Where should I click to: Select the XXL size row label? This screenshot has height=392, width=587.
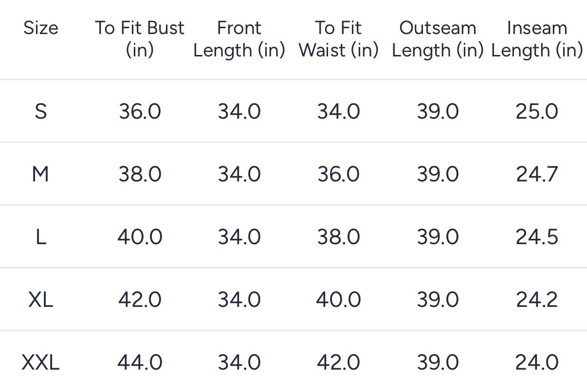coord(41,362)
